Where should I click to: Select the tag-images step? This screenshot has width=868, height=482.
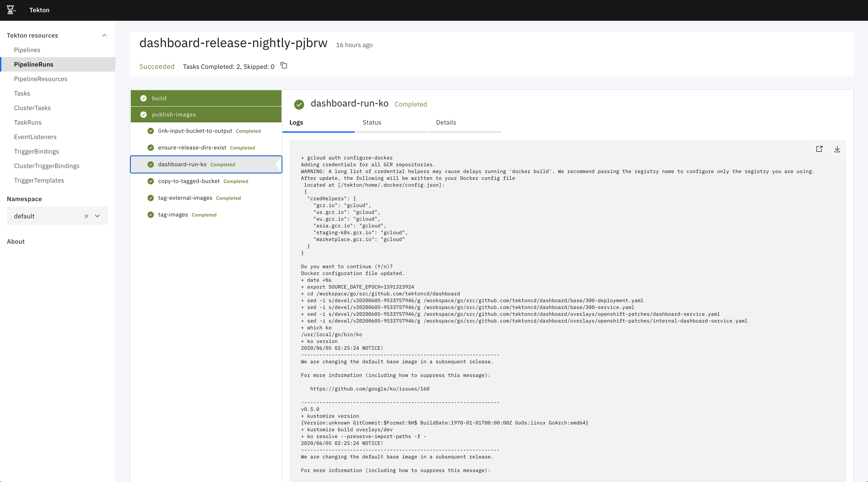tap(173, 215)
